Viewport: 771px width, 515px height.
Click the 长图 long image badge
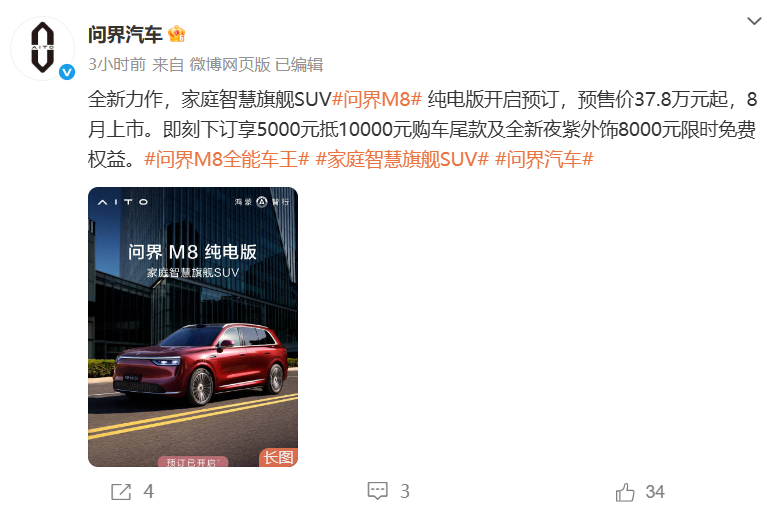(278, 457)
